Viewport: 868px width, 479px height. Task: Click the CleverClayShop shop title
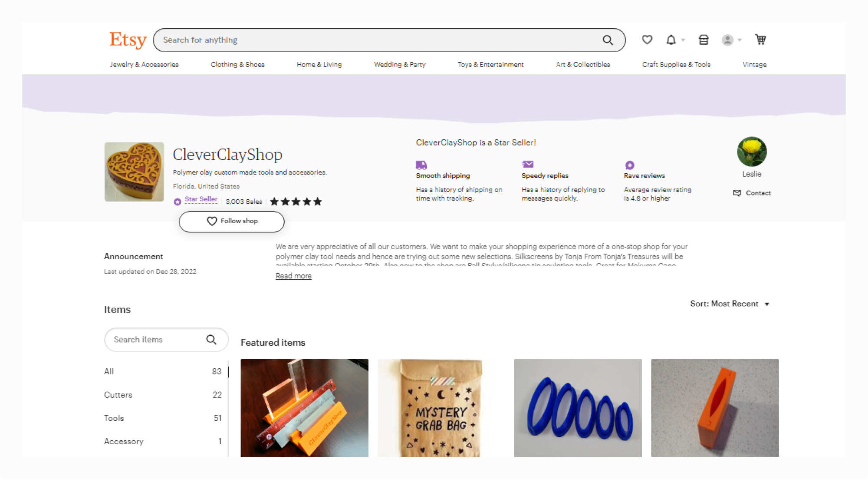(x=227, y=154)
